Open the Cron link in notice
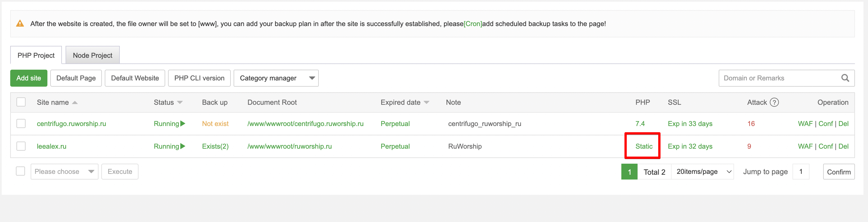The width and height of the screenshot is (868, 222). coord(473,24)
